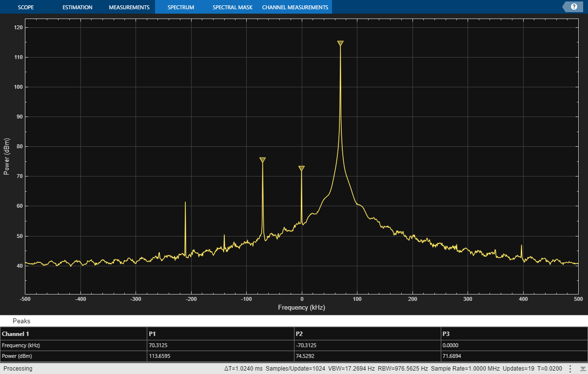Open the Help question mark icon
The height and width of the screenshot is (374, 588).
pos(574,7)
